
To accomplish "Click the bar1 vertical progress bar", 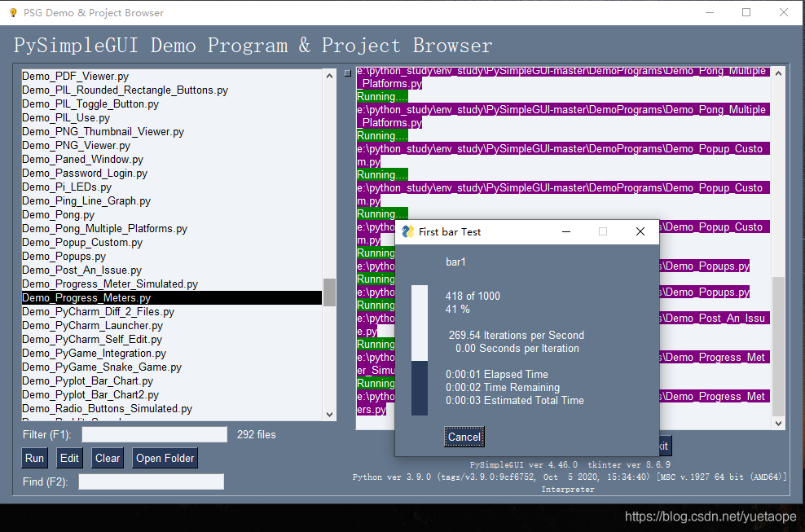I will click(x=420, y=350).
